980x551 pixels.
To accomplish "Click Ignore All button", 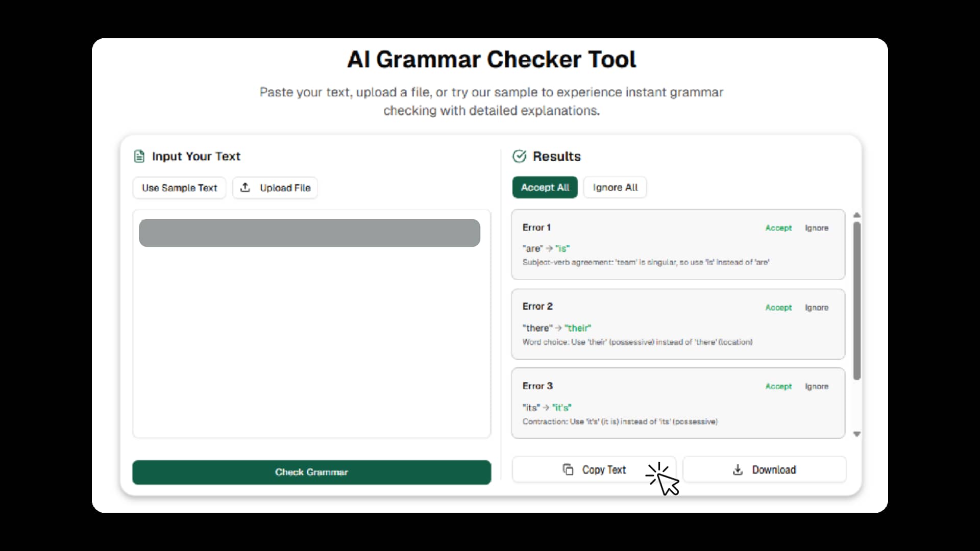I will coord(615,187).
